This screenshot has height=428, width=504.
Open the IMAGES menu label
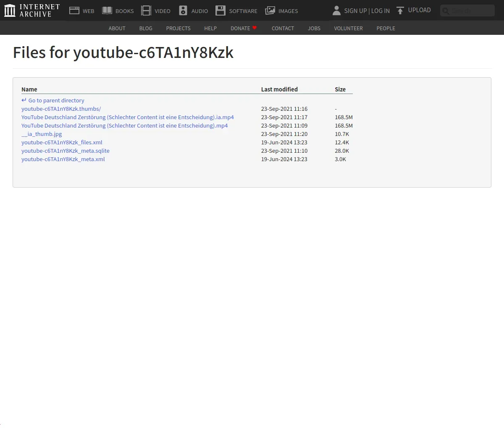point(288,11)
